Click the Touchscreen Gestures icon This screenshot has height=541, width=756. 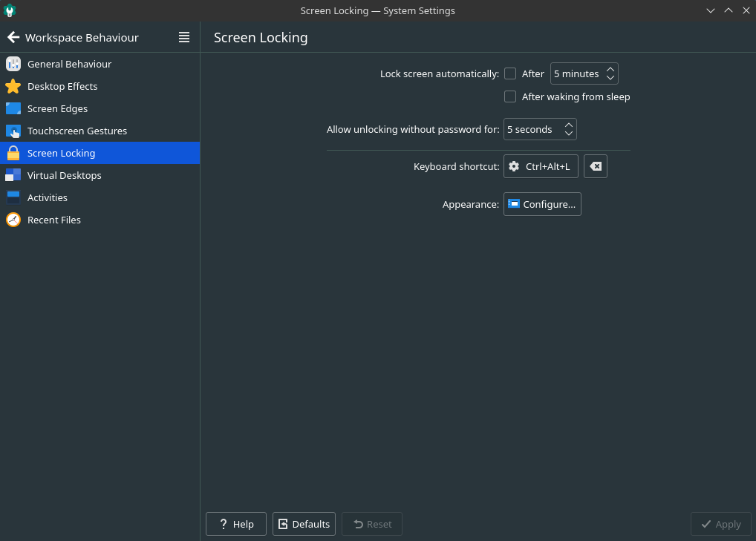[x=13, y=131]
